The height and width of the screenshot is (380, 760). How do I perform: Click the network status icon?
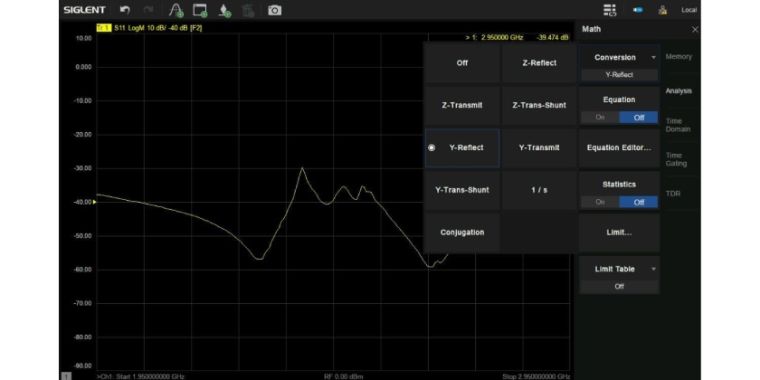coord(663,10)
